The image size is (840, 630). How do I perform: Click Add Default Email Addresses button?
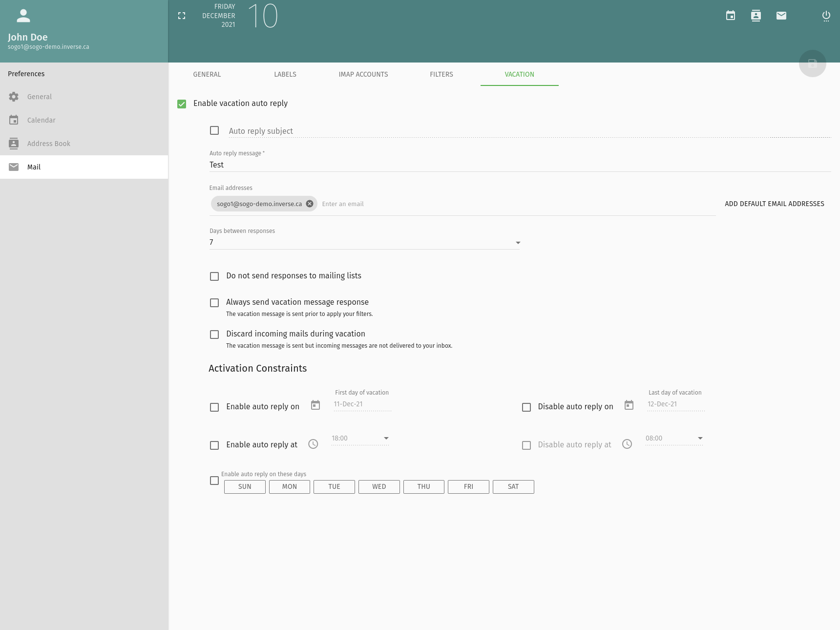pos(774,204)
